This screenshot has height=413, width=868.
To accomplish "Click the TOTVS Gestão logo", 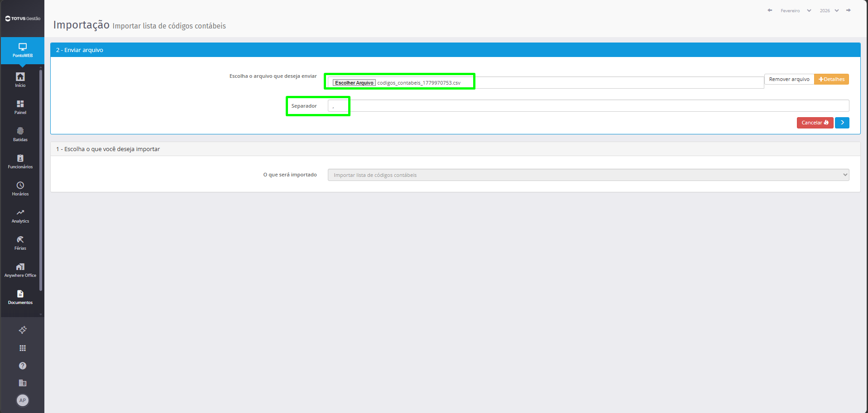I will (x=23, y=19).
